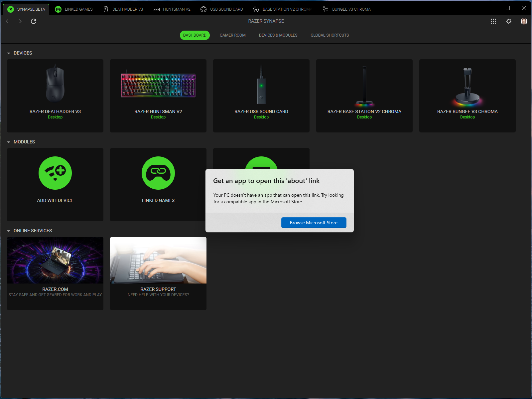
Task: Click Desktop profile under Huntsman V2
Action: (x=158, y=117)
